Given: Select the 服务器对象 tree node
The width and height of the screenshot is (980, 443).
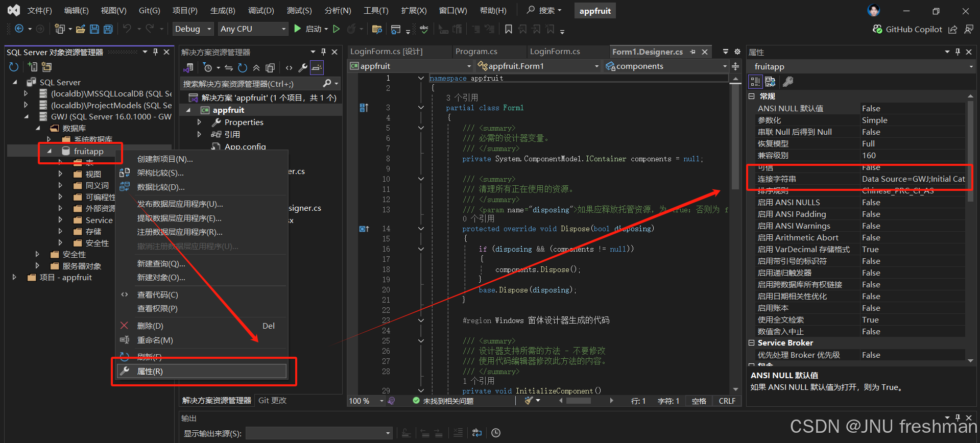Looking at the screenshot, I should pos(82,266).
